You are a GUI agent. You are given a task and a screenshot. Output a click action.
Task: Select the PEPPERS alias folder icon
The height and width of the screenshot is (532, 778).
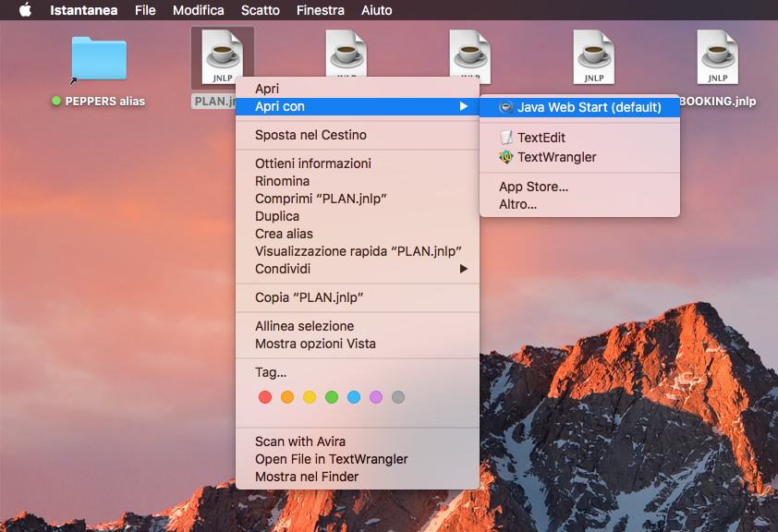(x=99, y=58)
